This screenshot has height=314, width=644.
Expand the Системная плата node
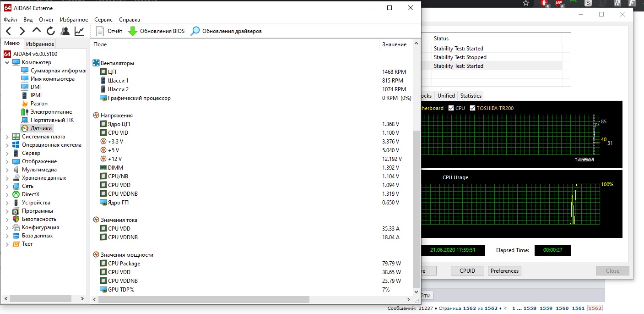point(7,137)
